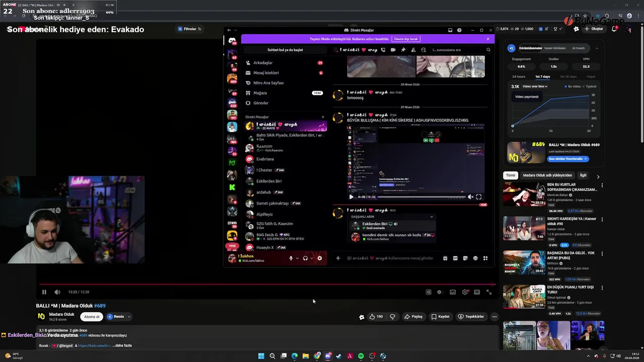
Task: Open Steam from the Windows taskbar
Action: [x=339, y=356]
